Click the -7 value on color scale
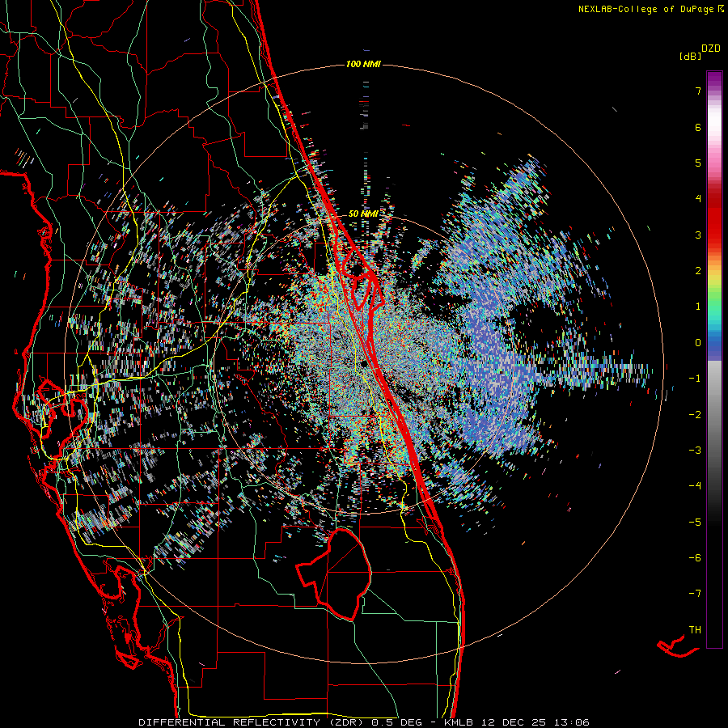This screenshot has width=728, height=728. point(695,594)
